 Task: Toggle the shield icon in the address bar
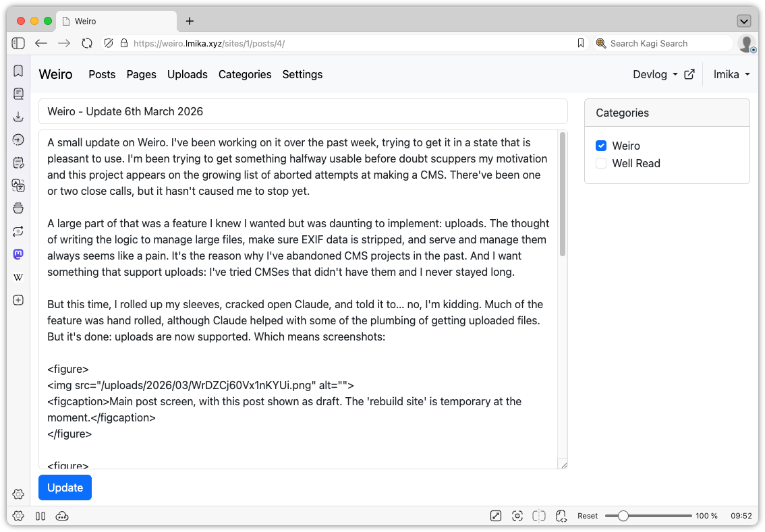click(108, 42)
